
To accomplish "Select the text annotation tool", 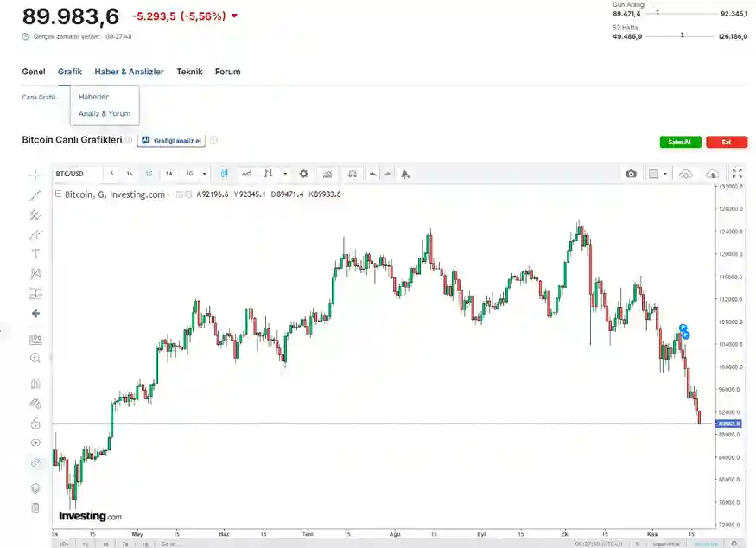I will click(x=35, y=254).
